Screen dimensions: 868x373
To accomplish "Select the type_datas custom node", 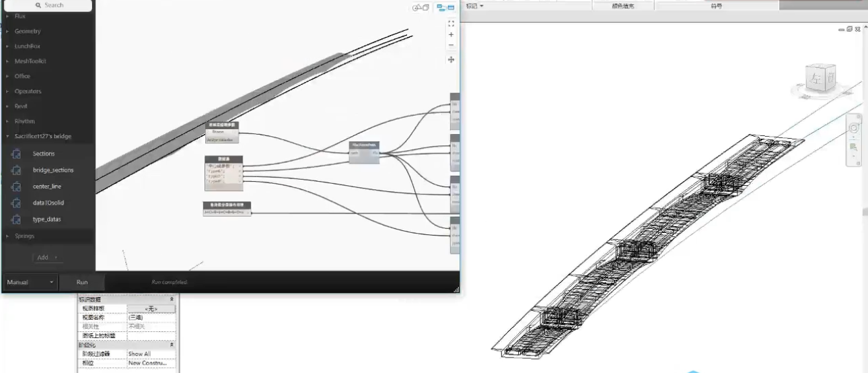I will pyautogui.click(x=46, y=219).
